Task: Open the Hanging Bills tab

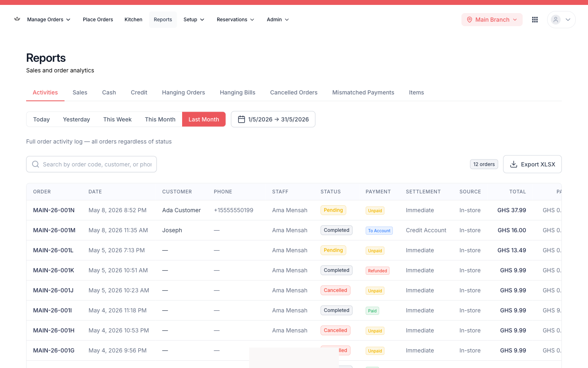Action: pyautogui.click(x=238, y=92)
